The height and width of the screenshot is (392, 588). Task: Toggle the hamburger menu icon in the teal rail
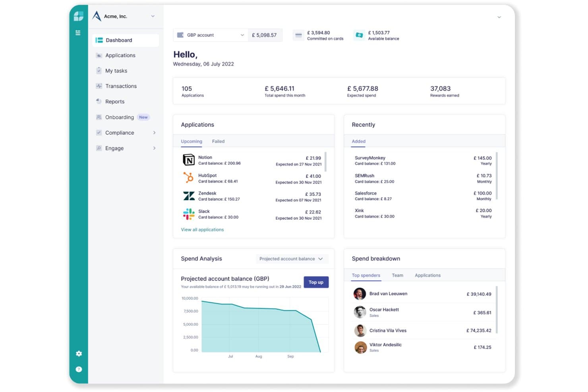click(x=78, y=33)
